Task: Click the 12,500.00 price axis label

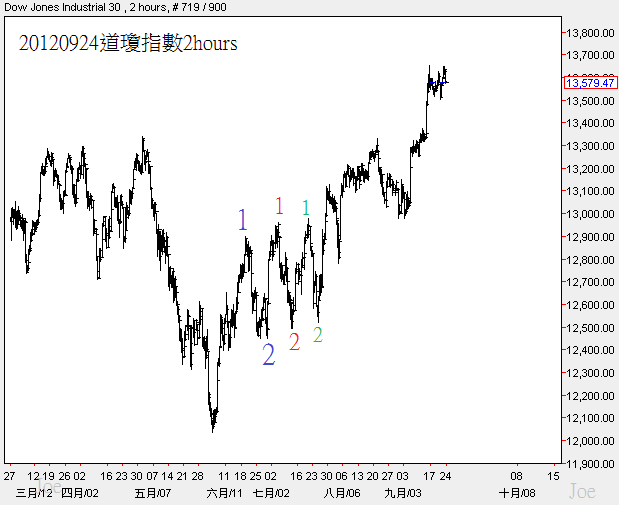Action: click(x=590, y=328)
